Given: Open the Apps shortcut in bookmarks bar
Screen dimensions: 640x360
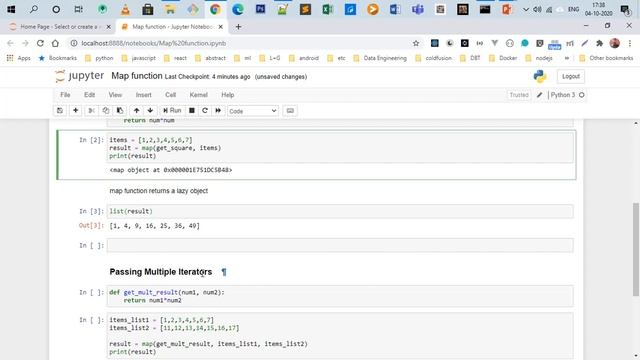Looking at the screenshot, I should [x=18, y=58].
